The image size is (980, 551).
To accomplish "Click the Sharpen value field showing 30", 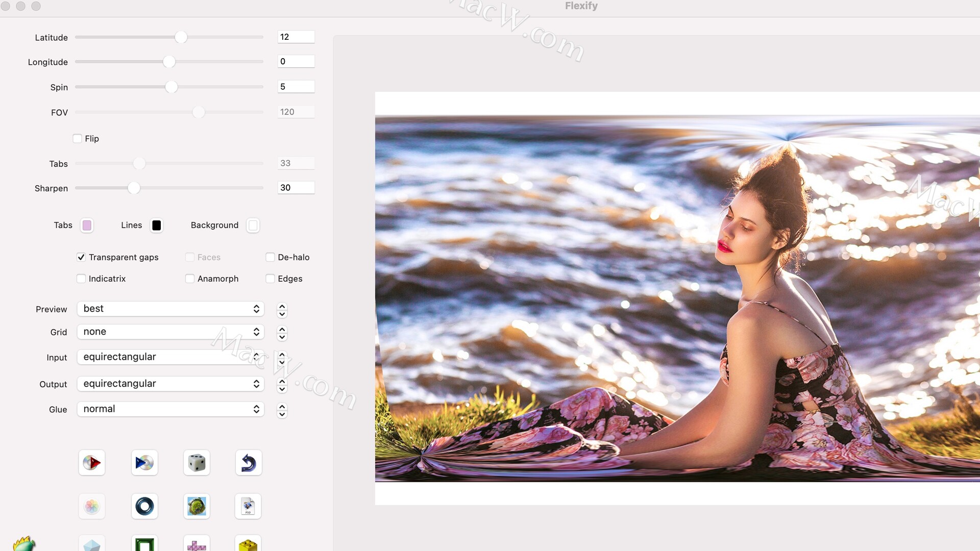I will coord(296,188).
